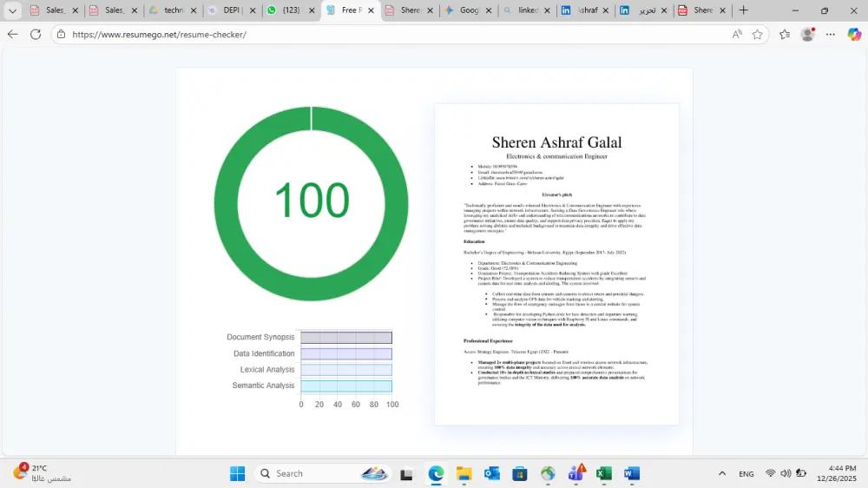Screen dimensions: 868x488
Task: Reload the resume checker page
Action: [36, 35]
